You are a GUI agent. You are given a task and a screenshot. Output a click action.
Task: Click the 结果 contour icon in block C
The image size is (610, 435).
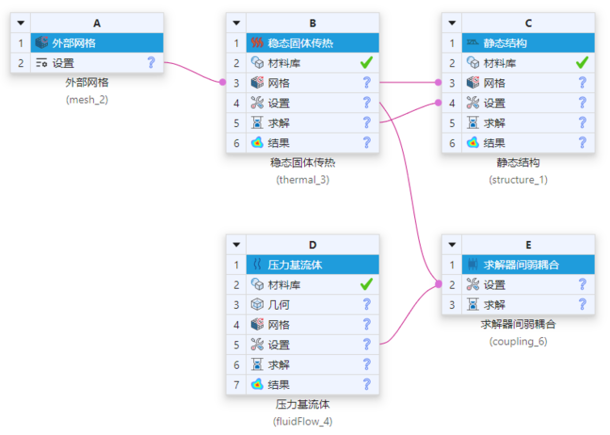pyautogui.click(x=472, y=142)
